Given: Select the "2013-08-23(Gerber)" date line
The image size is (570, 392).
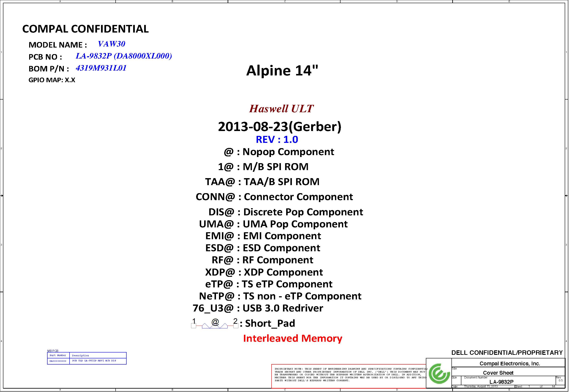Looking at the screenshot, I should [x=280, y=127].
